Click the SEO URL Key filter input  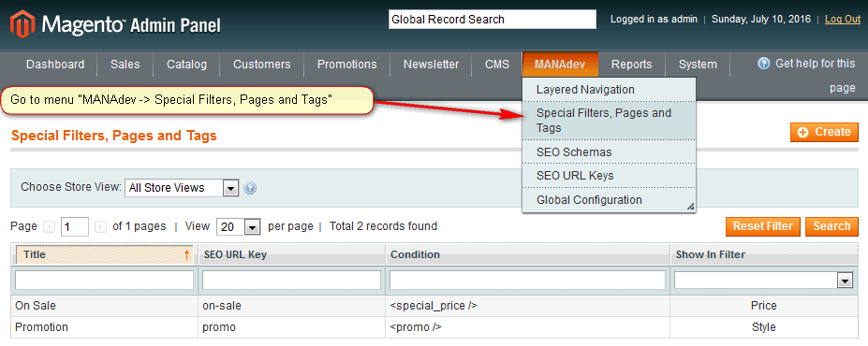click(291, 281)
